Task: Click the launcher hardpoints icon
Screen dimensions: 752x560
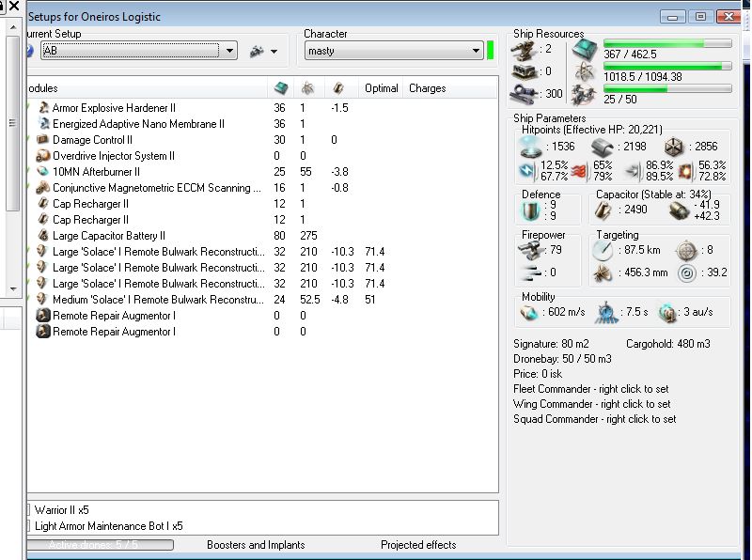Action: (x=524, y=71)
